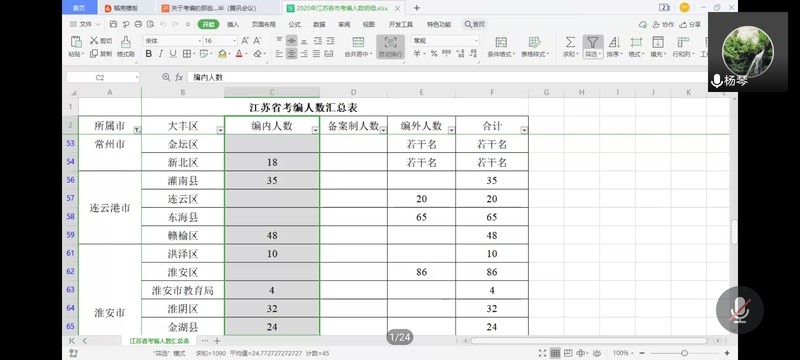Click the percent style icon

coord(434,54)
